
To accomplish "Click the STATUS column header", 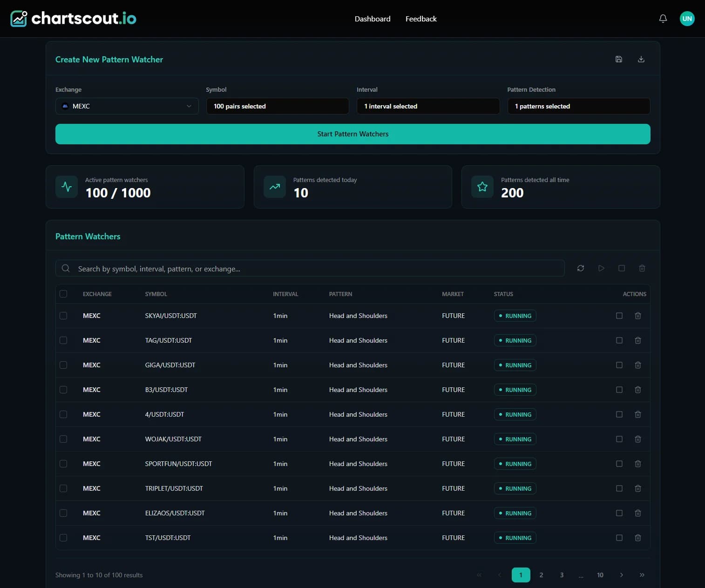I will [503, 294].
